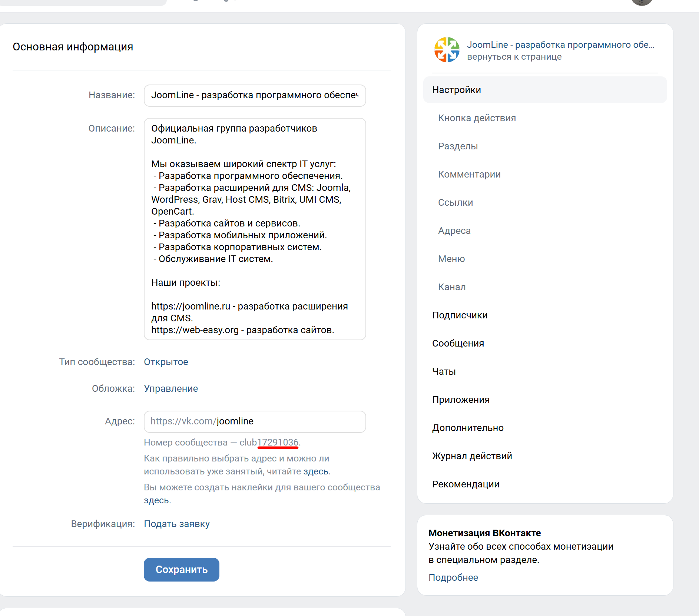699x616 pixels.
Task: Open Комментарии settings page
Action: coord(469,175)
